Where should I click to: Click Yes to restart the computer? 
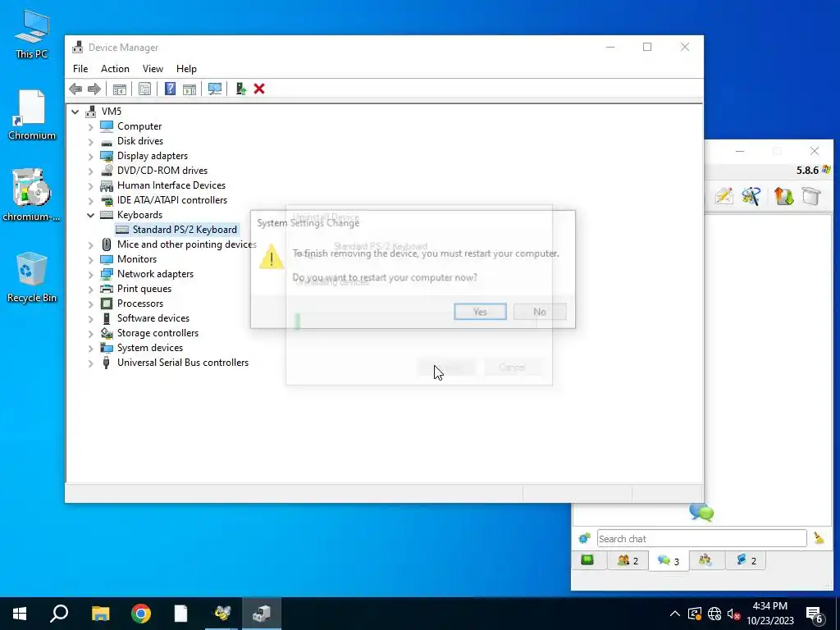[480, 312]
